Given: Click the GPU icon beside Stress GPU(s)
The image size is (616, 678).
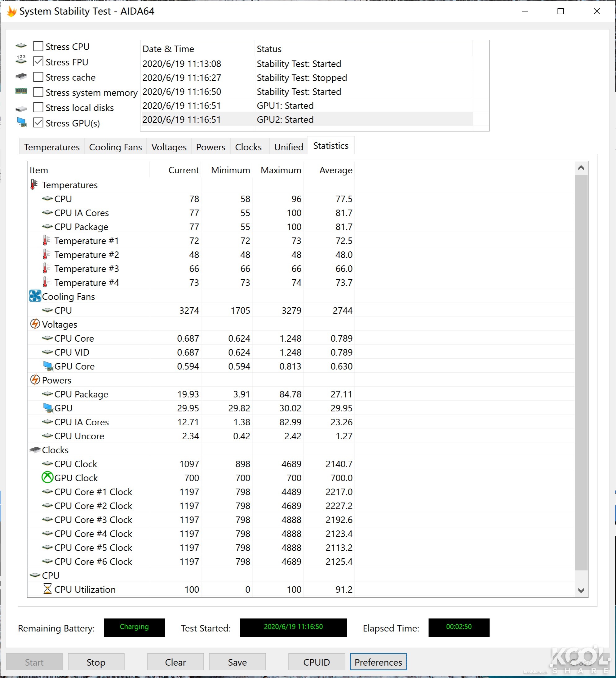Looking at the screenshot, I should 21,123.
